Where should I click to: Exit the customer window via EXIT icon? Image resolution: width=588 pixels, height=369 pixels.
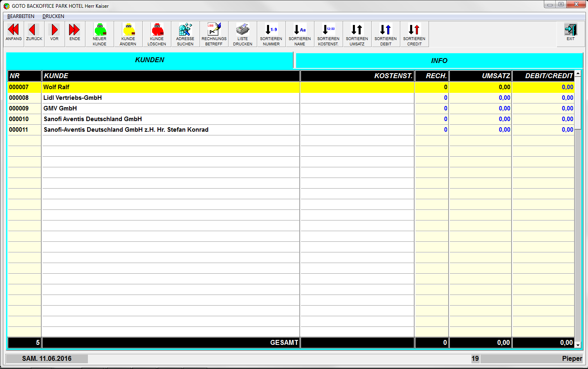570,32
